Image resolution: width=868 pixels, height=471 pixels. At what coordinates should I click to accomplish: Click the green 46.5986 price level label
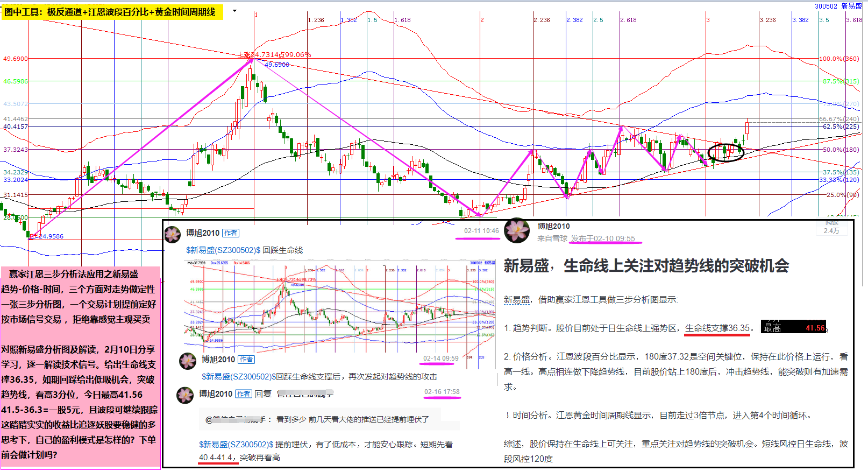pyautogui.click(x=16, y=81)
